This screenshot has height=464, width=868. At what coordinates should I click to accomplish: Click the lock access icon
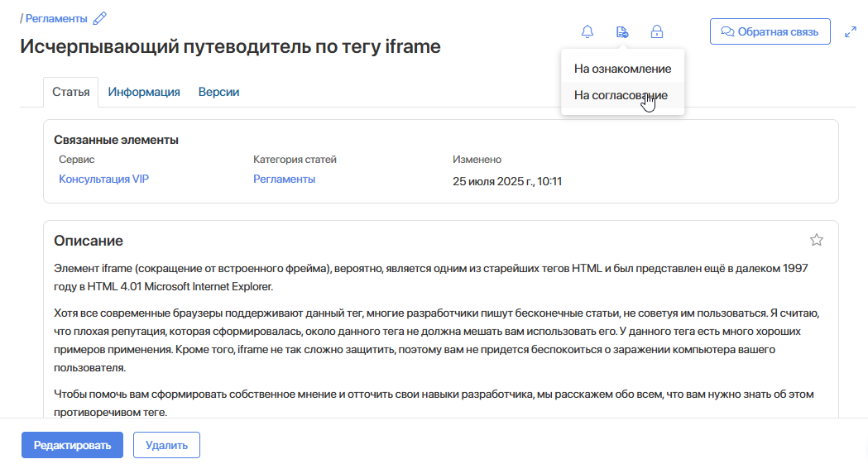tap(657, 32)
